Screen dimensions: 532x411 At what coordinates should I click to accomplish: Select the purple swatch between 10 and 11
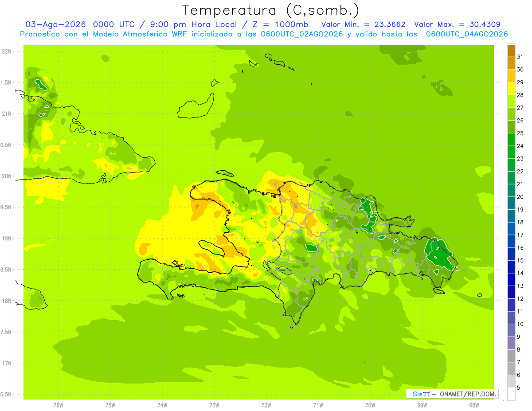click(x=511, y=317)
